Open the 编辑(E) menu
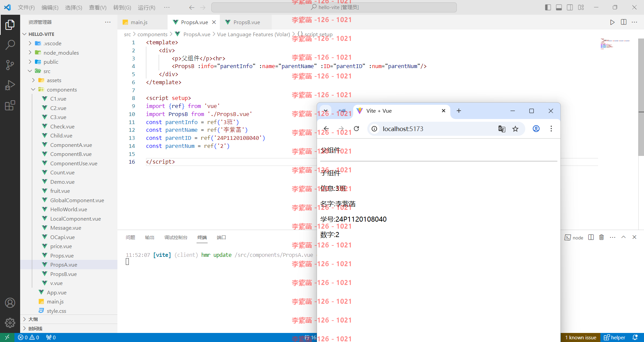Image resolution: width=644 pixels, height=342 pixels. point(50,7)
